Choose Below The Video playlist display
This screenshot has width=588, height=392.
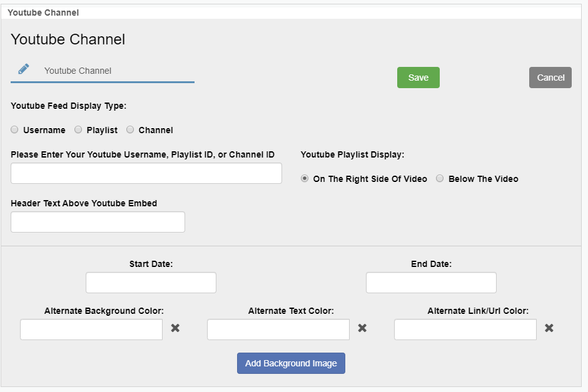[440, 179]
